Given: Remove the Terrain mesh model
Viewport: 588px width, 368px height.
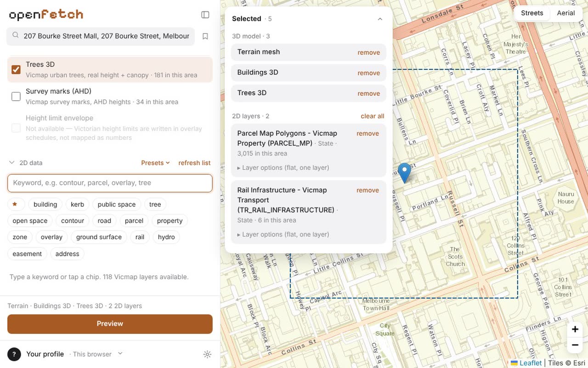Looking at the screenshot, I should pos(369,52).
